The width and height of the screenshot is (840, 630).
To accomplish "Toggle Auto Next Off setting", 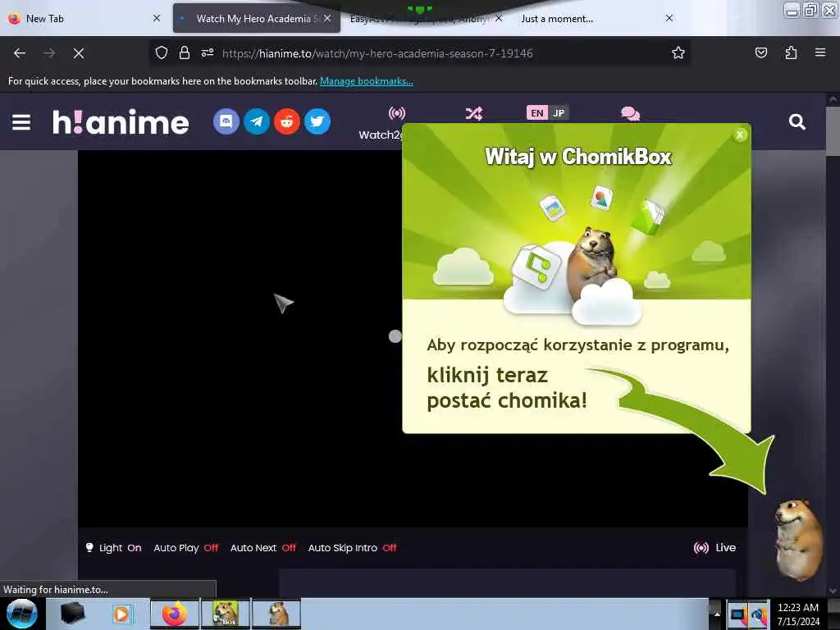I will coord(263,547).
